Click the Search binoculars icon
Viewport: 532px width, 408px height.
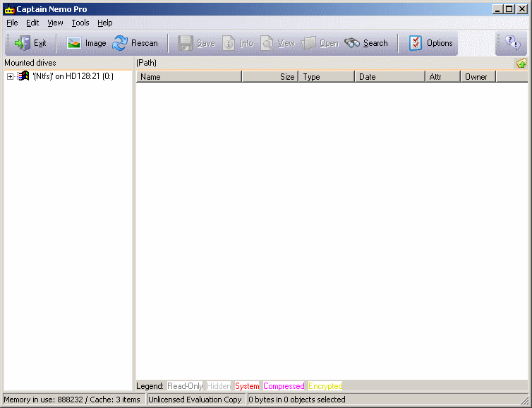coord(353,43)
